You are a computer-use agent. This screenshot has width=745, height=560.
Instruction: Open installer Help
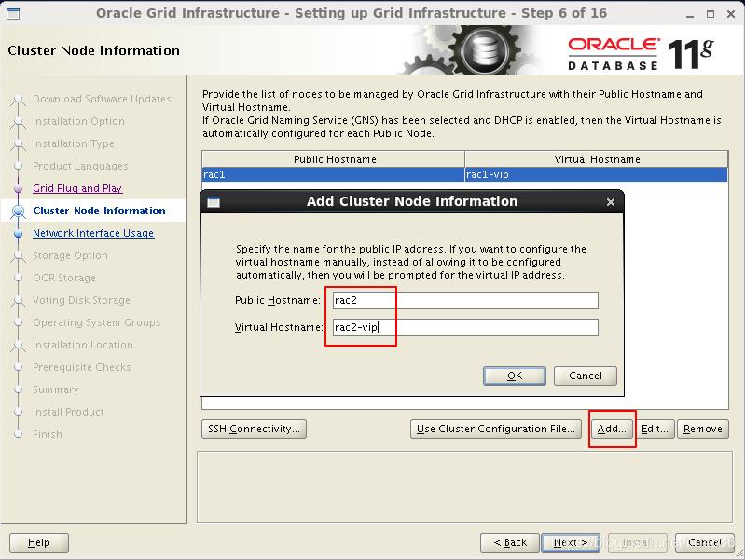coord(39,542)
